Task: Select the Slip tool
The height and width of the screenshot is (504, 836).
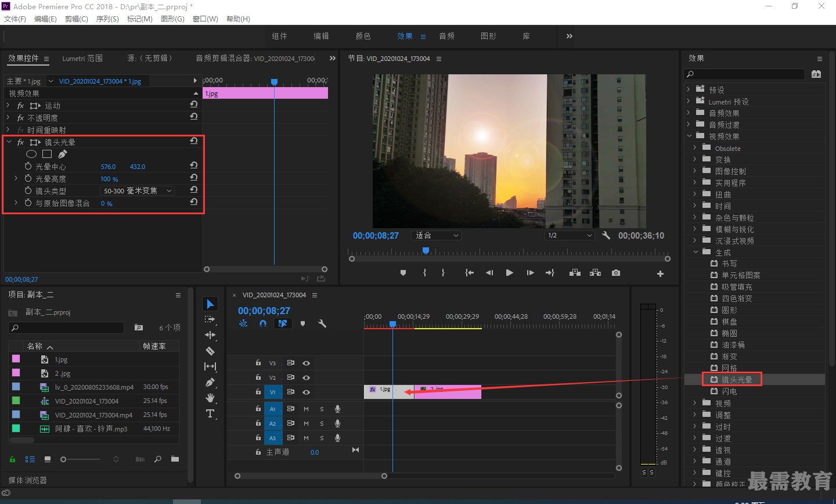Action: (210, 366)
